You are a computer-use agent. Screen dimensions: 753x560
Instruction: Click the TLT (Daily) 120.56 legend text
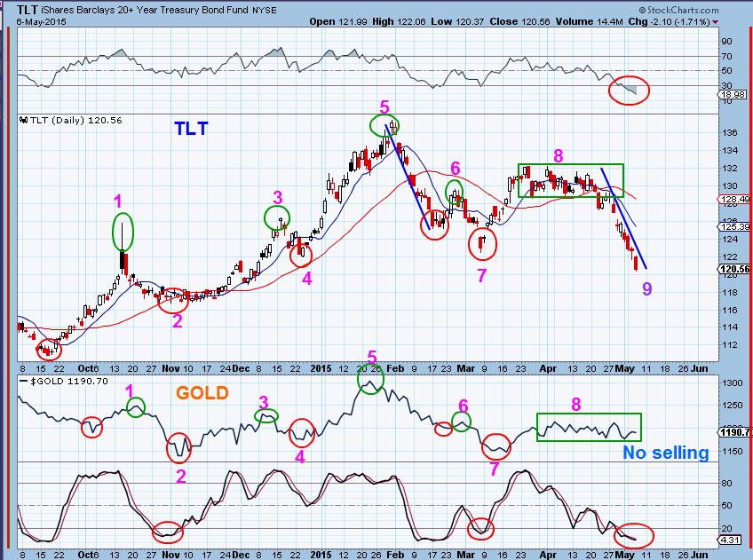[76, 121]
